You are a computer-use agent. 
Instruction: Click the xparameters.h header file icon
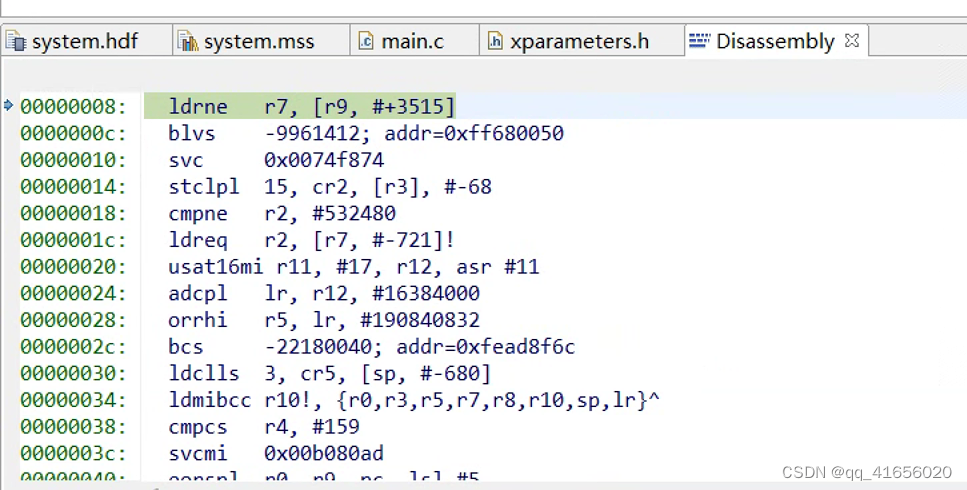(x=495, y=41)
